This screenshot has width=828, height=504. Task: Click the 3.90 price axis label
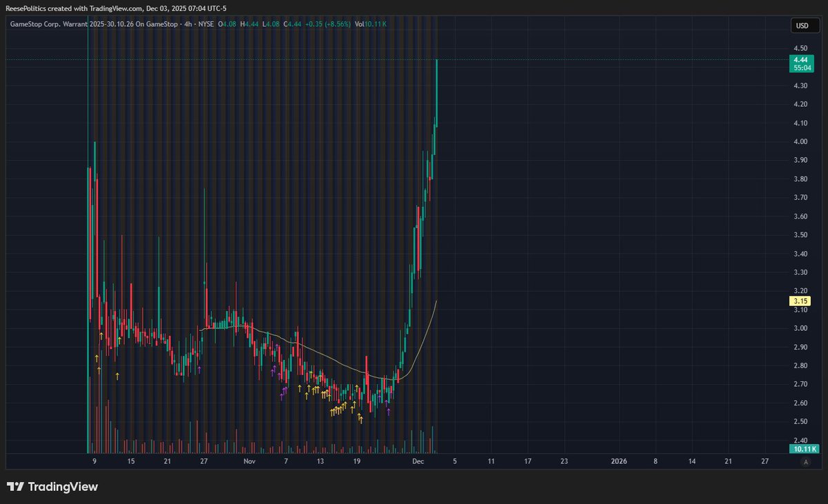[x=800, y=160]
